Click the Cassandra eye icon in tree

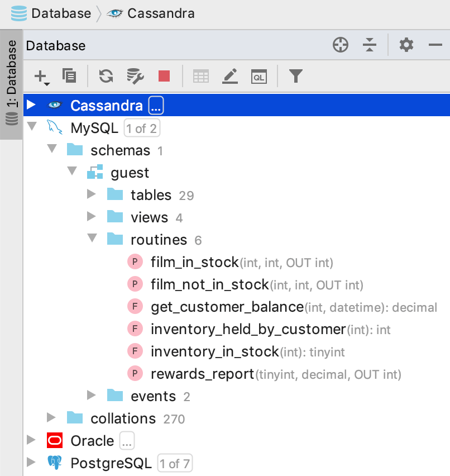point(55,105)
